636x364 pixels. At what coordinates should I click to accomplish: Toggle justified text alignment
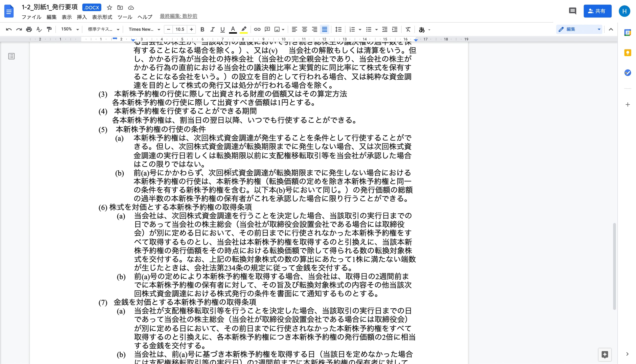click(x=325, y=29)
